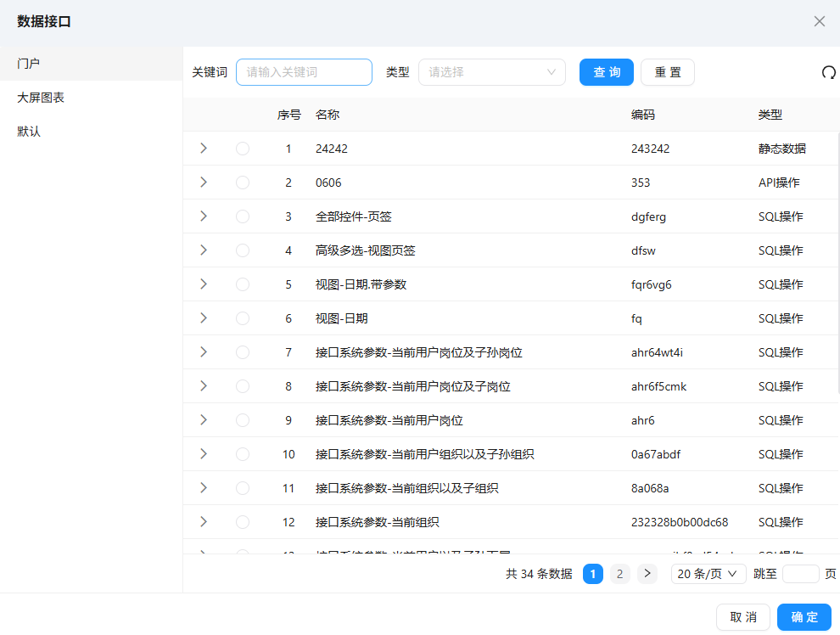
Task: Choose the radio for 视图-日期.带参数
Action: click(243, 284)
